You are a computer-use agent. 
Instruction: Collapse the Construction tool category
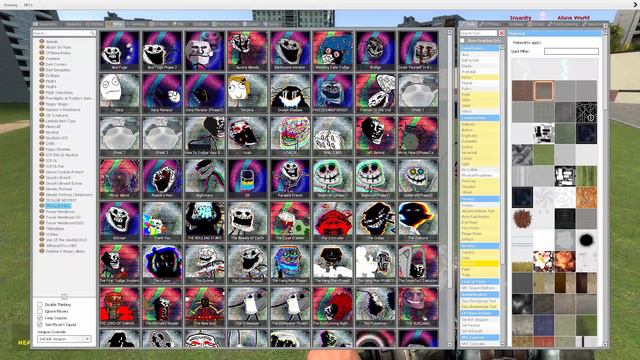[480, 118]
